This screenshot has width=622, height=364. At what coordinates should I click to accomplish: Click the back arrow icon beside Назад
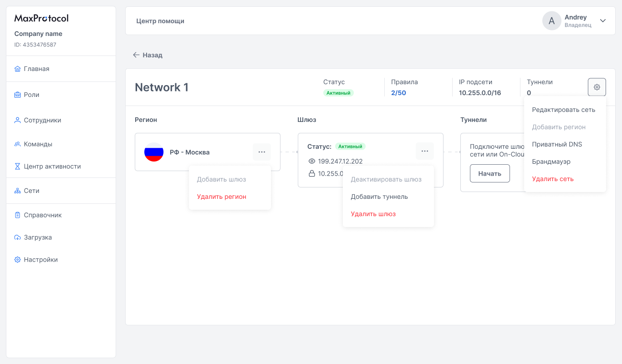136,55
